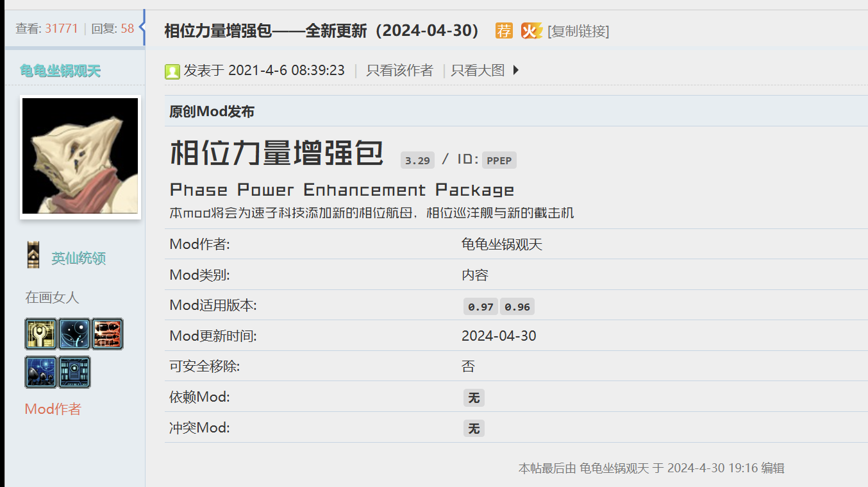Click the hot thread 火 flame icon
Image resolution: width=868 pixels, height=487 pixels.
pyautogui.click(x=531, y=30)
